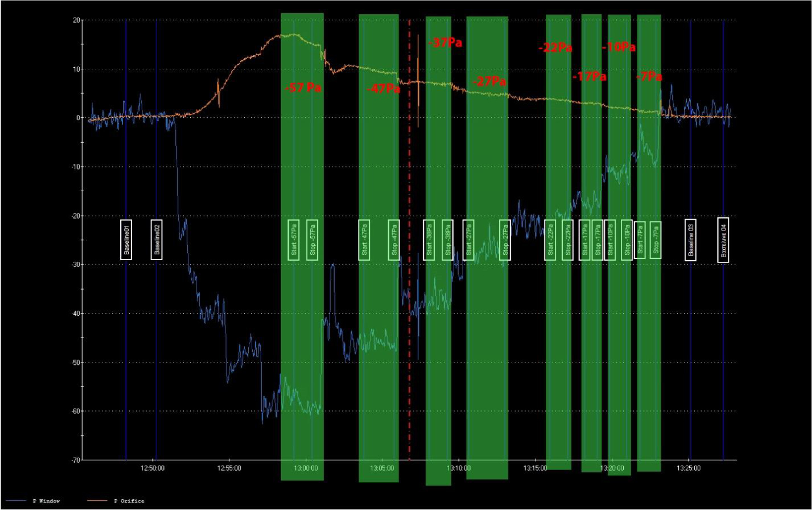The width and height of the screenshot is (812, 510).
Task: Select the Stop -57Pa marker box
Action: click(x=312, y=240)
